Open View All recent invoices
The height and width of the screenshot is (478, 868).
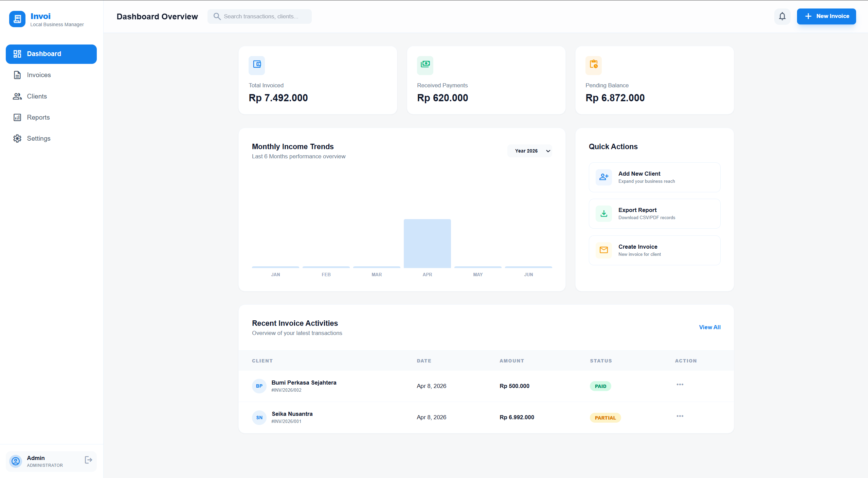tap(709, 327)
